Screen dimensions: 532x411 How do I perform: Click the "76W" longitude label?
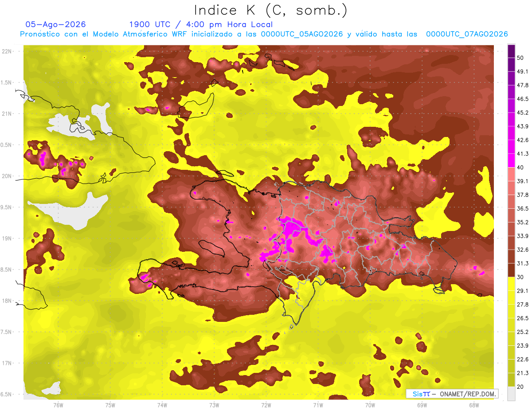tap(58, 405)
